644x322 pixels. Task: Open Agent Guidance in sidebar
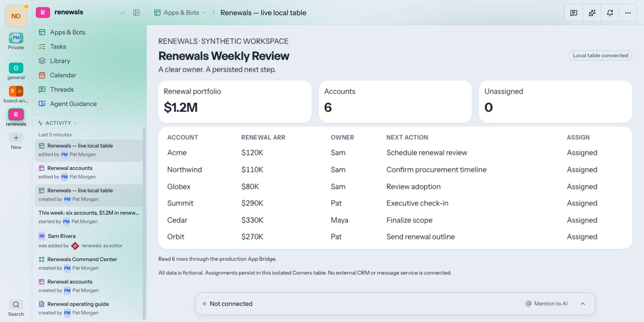[89, 104]
